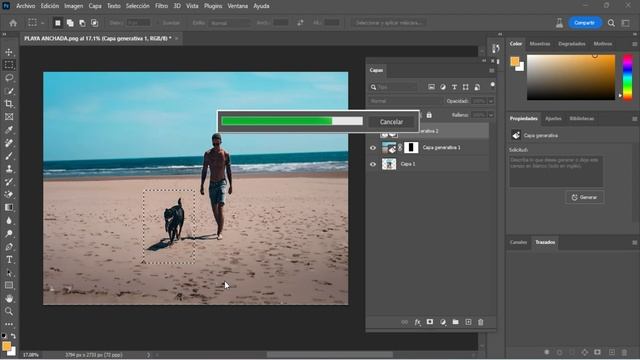Select the Pen tool
Viewport: 640px width, 360px height.
click(9, 247)
